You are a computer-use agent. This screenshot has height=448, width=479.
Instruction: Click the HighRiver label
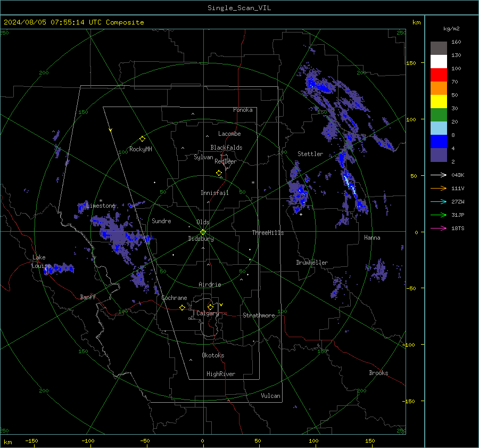coord(220,374)
